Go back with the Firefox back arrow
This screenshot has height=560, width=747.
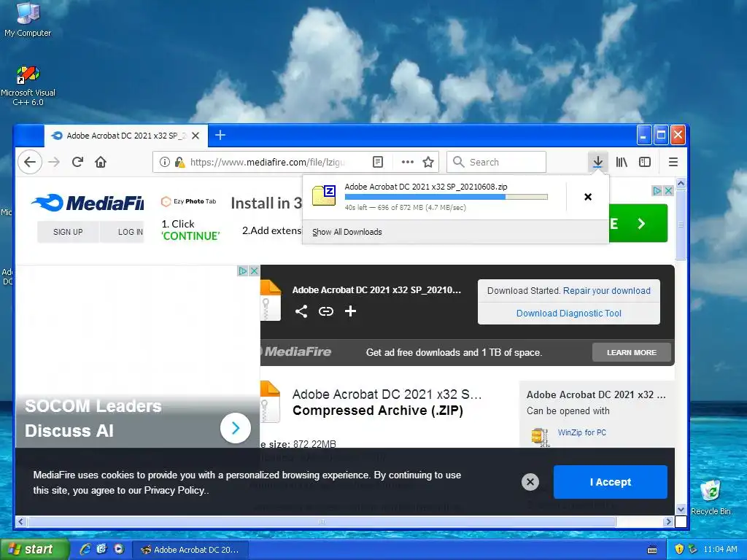tap(30, 163)
